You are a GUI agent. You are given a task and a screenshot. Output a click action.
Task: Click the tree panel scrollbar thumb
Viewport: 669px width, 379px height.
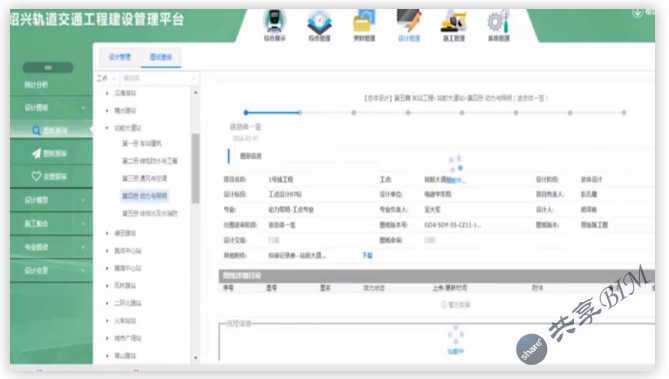[x=195, y=169]
